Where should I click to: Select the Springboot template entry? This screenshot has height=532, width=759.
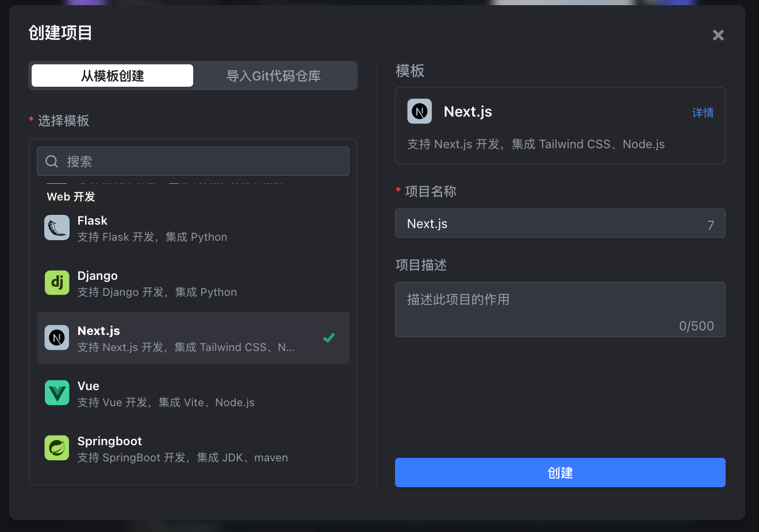pos(172,448)
